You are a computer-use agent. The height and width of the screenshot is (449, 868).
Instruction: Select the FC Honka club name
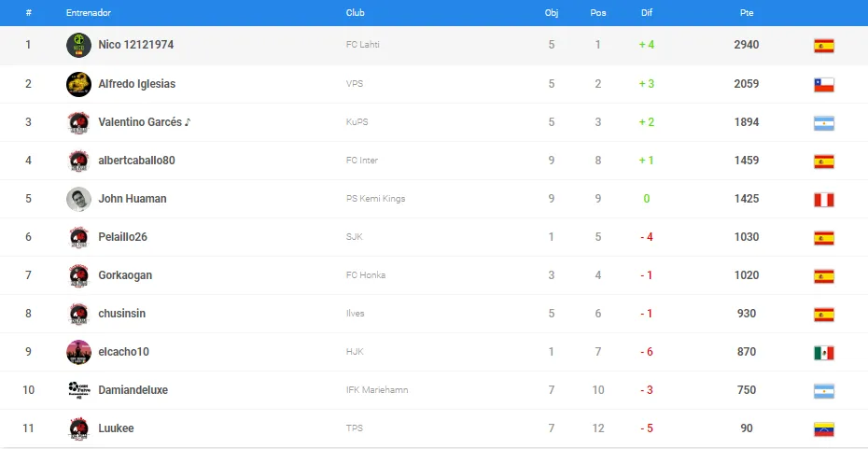click(x=366, y=274)
